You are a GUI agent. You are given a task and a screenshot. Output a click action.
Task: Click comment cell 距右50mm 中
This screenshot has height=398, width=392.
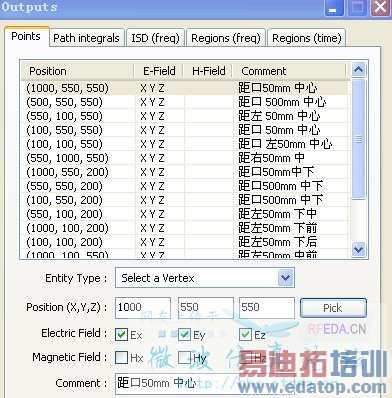(271, 158)
